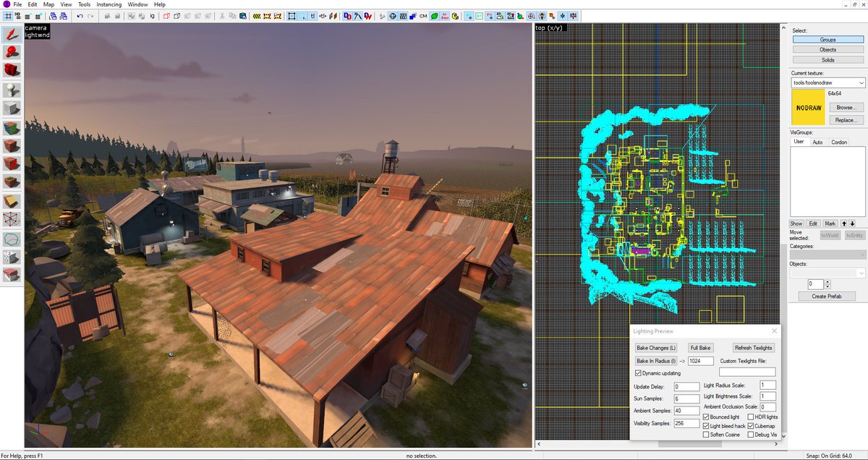Click the Bake In Radius button
This screenshot has width=868, height=460.
pos(655,360)
